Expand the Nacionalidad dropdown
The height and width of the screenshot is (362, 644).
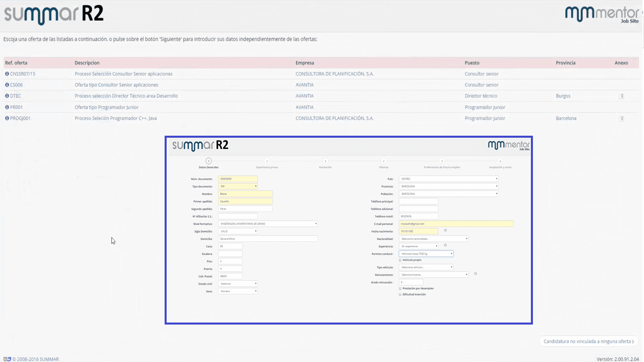pos(434,239)
